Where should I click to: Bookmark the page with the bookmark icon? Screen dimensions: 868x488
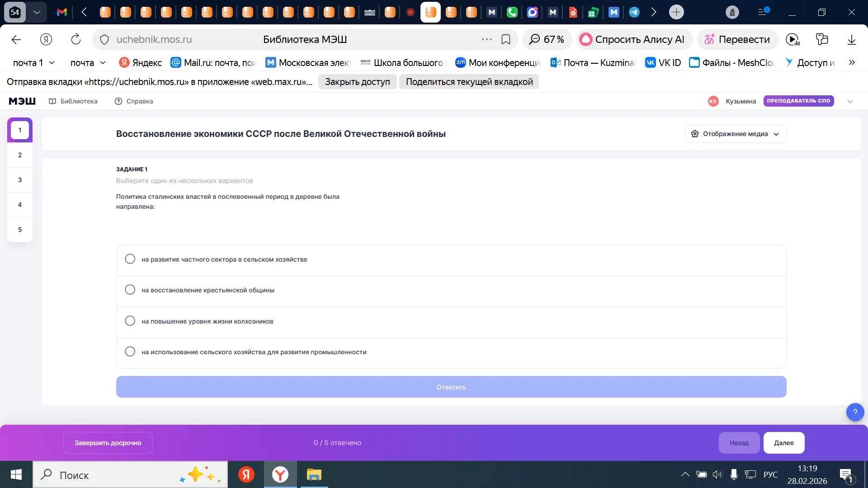point(506,39)
